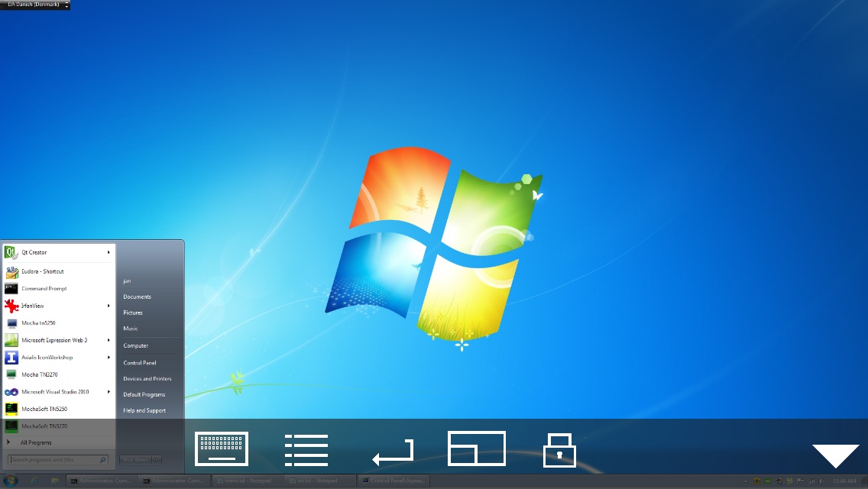Click the window layout icon in overlay toolbar
868x489 pixels.
477,448
